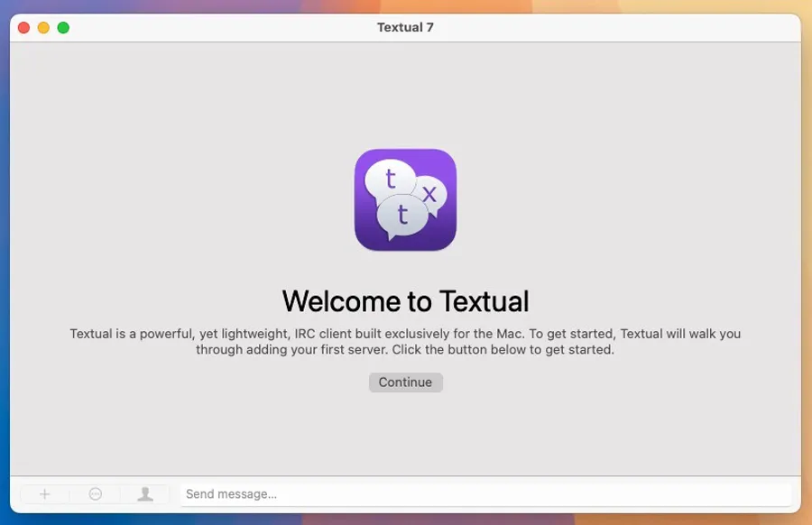
Task: Click the blue desktop wallpaper at bottom-left
Action: tap(5, 505)
